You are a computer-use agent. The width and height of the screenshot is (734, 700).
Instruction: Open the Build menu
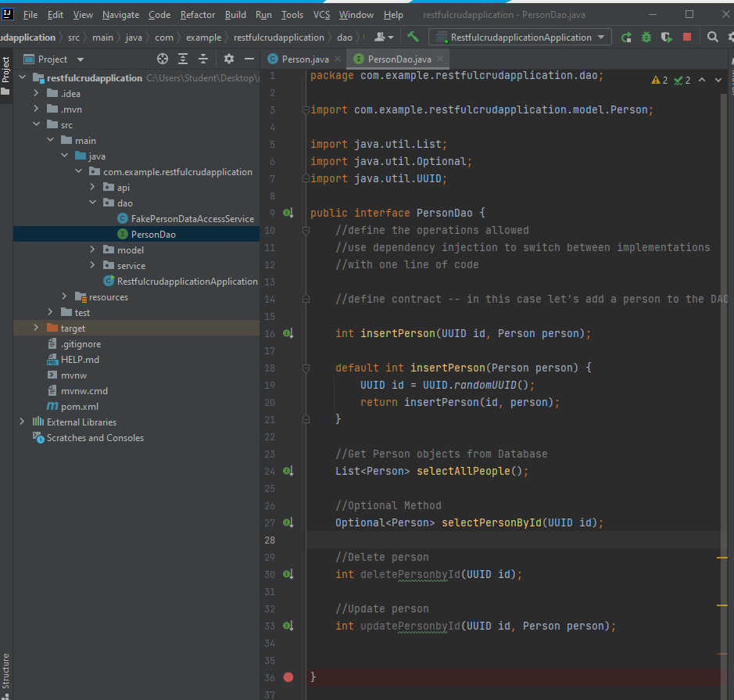tap(235, 15)
